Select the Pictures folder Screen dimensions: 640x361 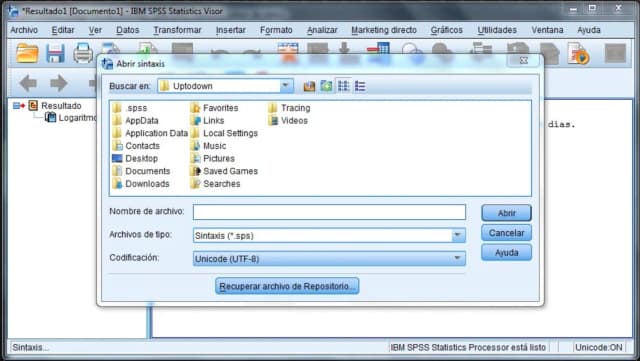point(213,159)
